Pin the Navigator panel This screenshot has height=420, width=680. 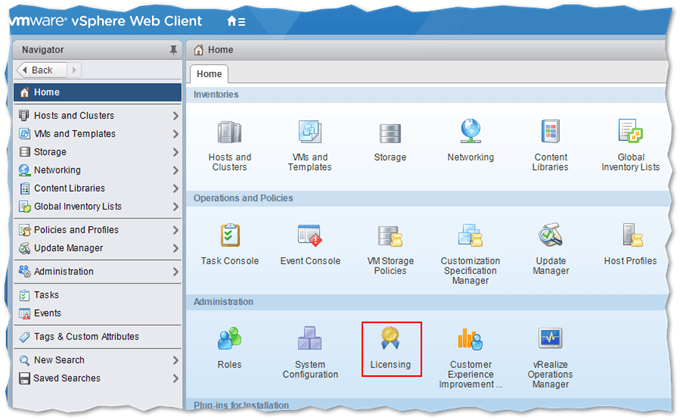pyautogui.click(x=173, y=50)
